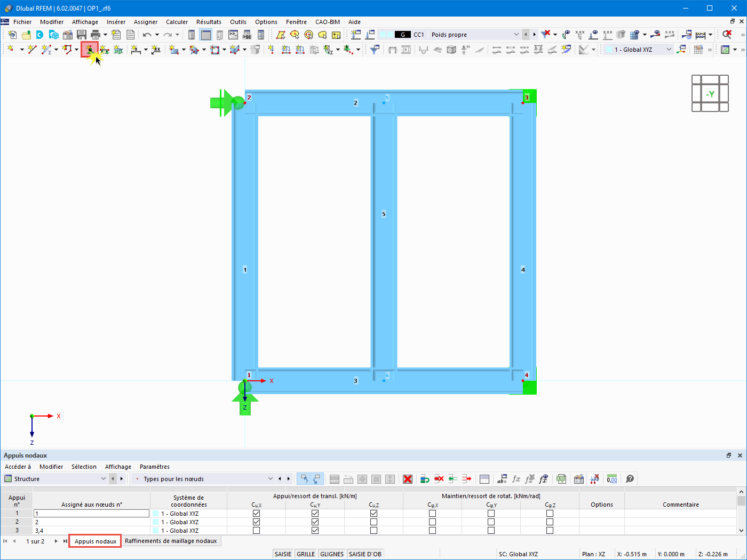This screenshot has height=560, width=747.
Task: Select the new line support tool
Action: pos(105,50)
